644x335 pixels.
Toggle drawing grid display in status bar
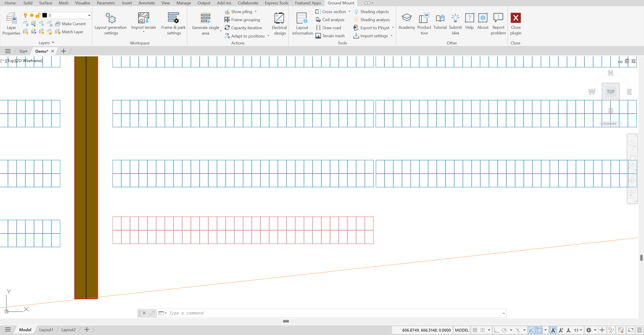475,330
